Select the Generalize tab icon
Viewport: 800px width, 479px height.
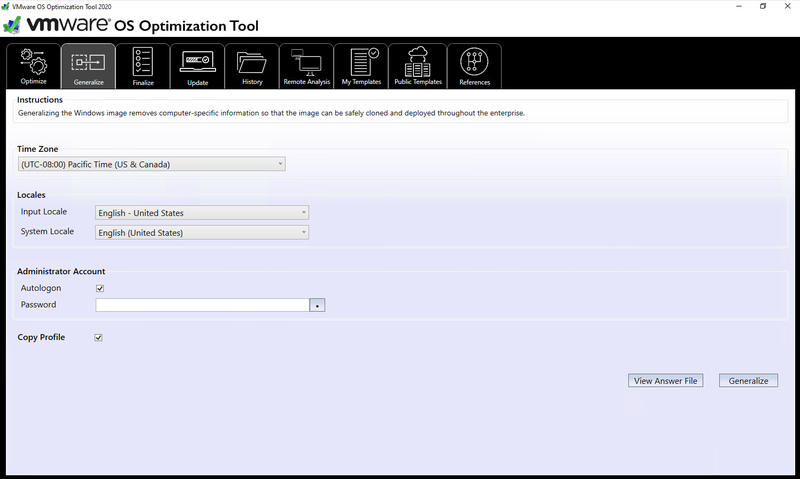click(88, 62)
